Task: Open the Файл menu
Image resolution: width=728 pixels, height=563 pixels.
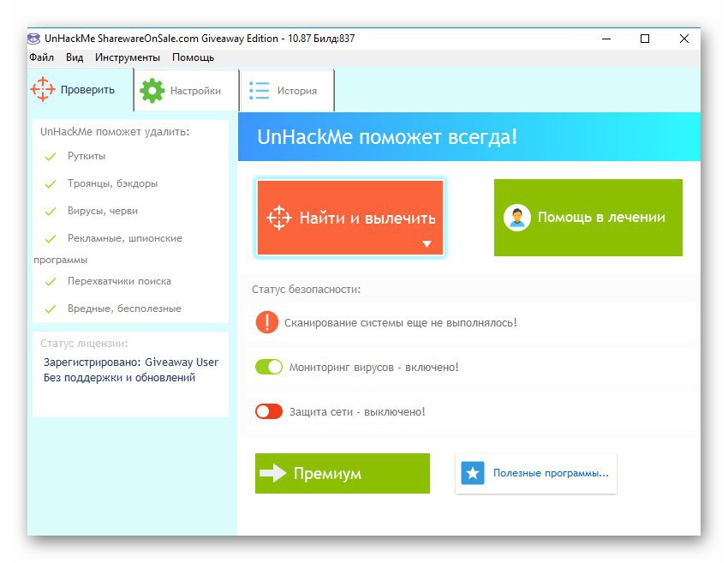Action: pyautogui.click(x=41, y=57)
